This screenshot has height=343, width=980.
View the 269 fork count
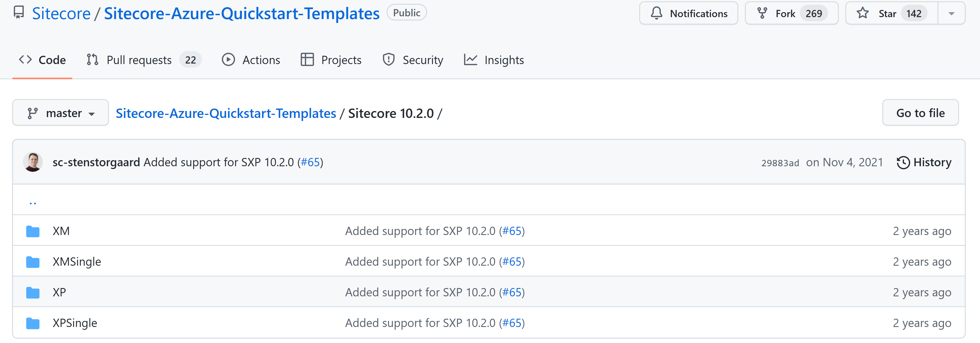tap(814, 13)
